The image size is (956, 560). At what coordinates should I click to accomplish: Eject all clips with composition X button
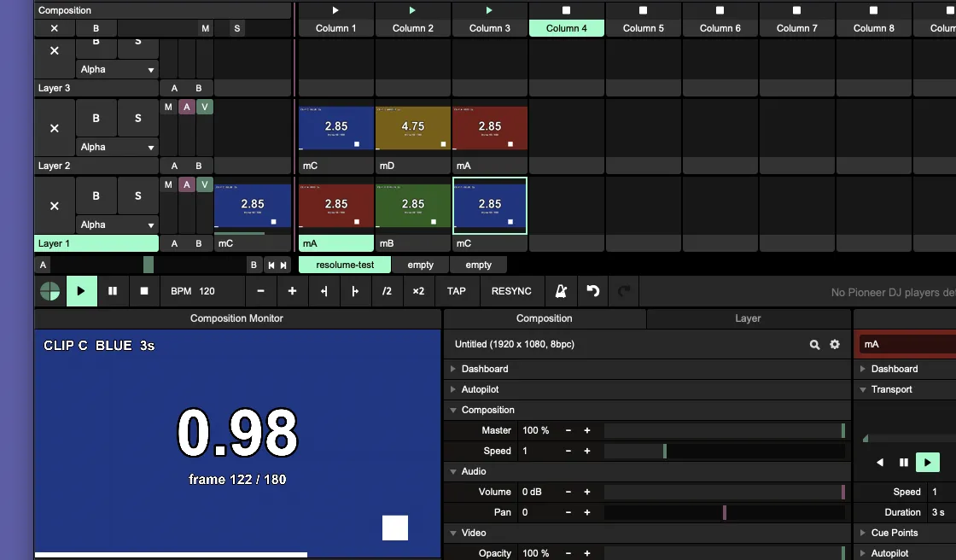(55, 28)
